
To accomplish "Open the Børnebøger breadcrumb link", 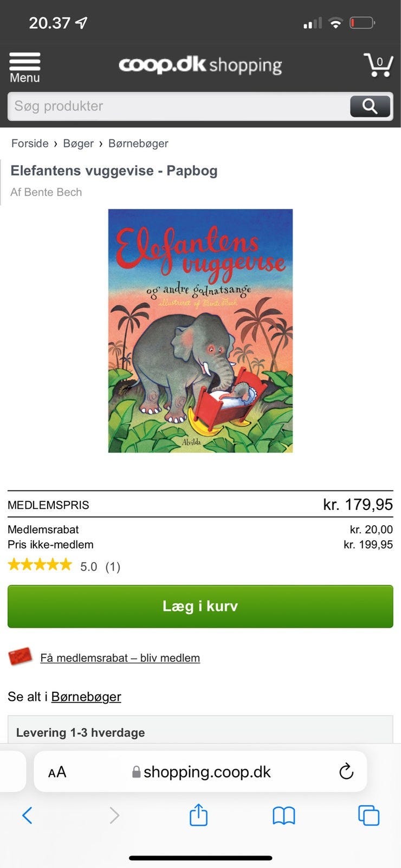I will [138, 143].
